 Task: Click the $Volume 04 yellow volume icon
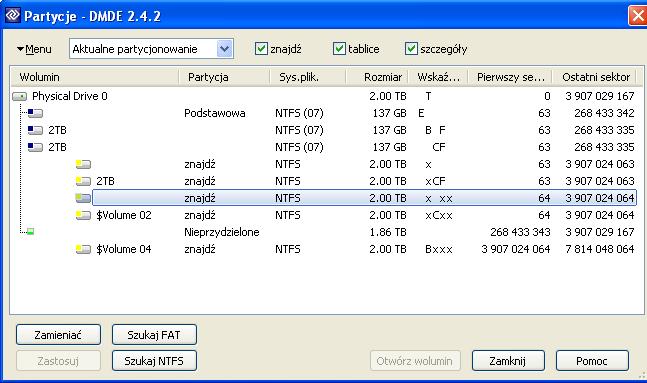click(83, 249)
